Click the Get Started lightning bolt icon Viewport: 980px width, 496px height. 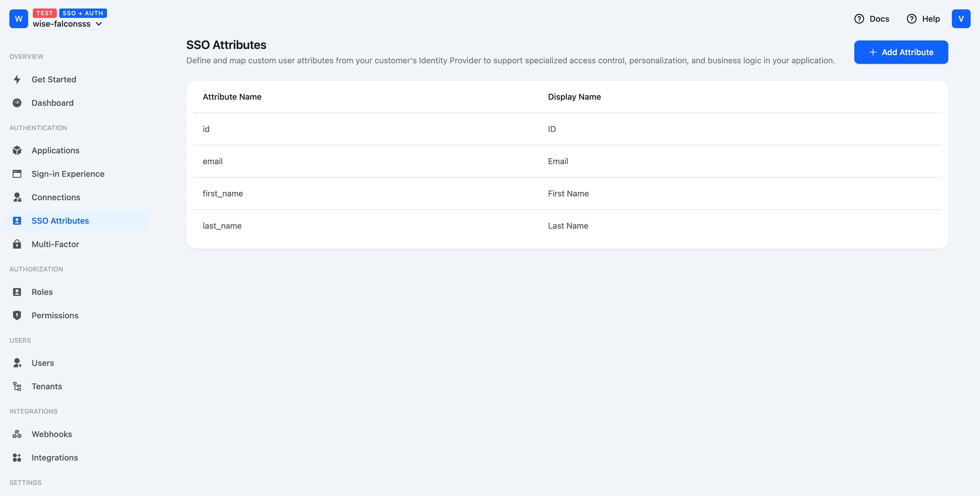[x=17, y=79]
